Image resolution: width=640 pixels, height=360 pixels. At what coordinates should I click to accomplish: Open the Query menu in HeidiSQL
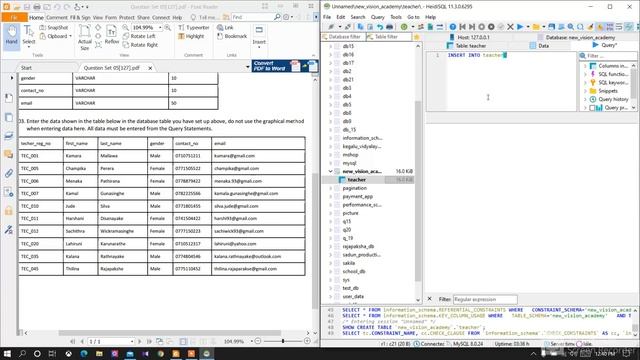click(378, 17)
